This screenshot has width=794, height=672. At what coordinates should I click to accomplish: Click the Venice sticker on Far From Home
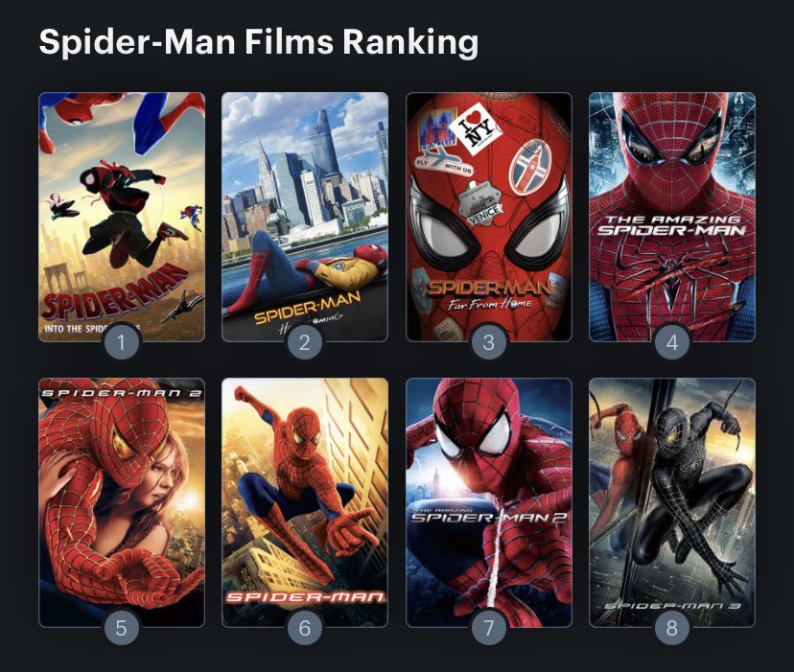click(480, 203)
